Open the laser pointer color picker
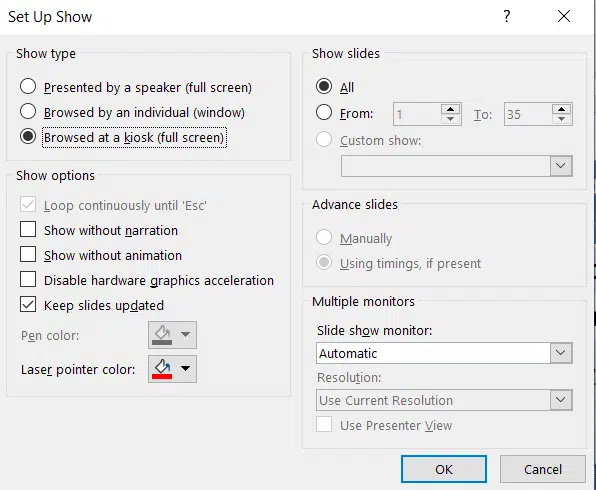Viewport: 596px width, 490px height. 173,369
